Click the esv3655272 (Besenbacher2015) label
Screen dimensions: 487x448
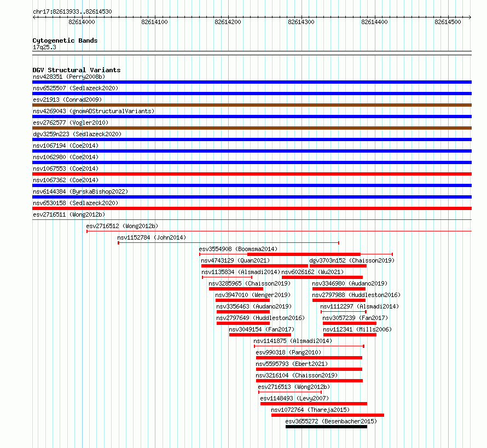[x=331, y=421]
